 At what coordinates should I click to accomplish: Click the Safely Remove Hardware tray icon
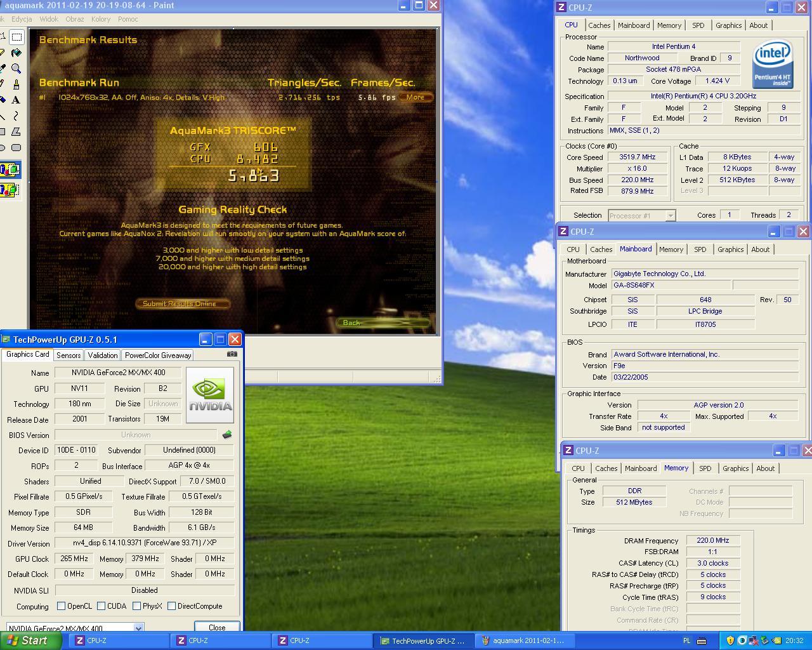tap(764, 640)
